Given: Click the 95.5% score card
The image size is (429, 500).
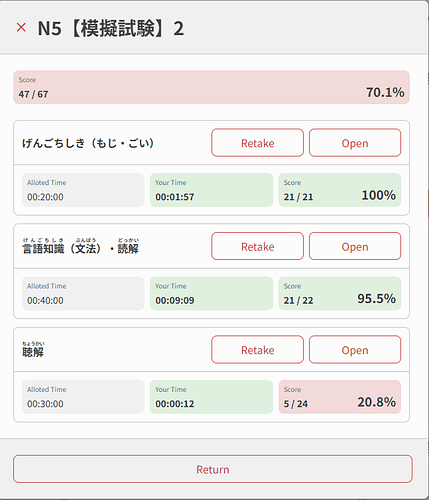Looking at the screenshot, I should [340, 293].
